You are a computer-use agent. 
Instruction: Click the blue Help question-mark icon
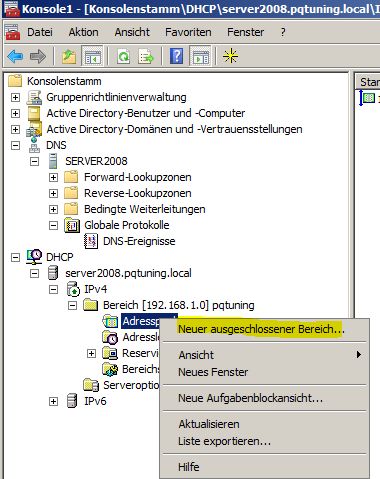[x=177, y=56]
